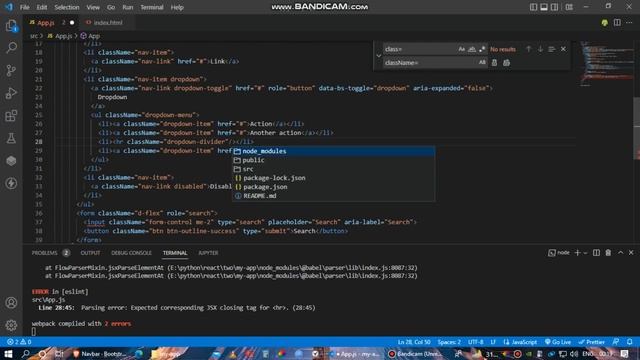Collapse the replace row with chevron
The width and height of the screenshot is (640, 360).
point(378,56)
